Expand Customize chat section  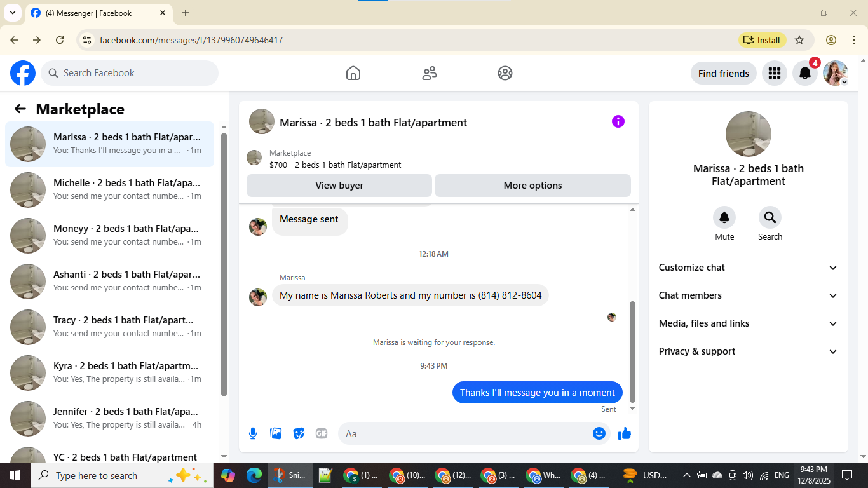749,268
